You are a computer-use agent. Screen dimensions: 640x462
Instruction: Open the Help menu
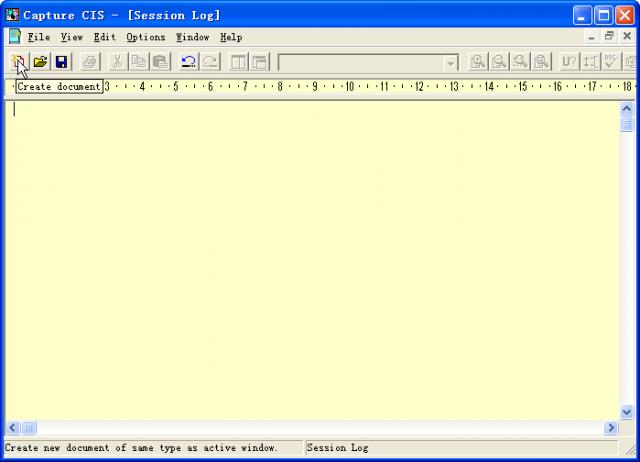(x=231, y=37)
